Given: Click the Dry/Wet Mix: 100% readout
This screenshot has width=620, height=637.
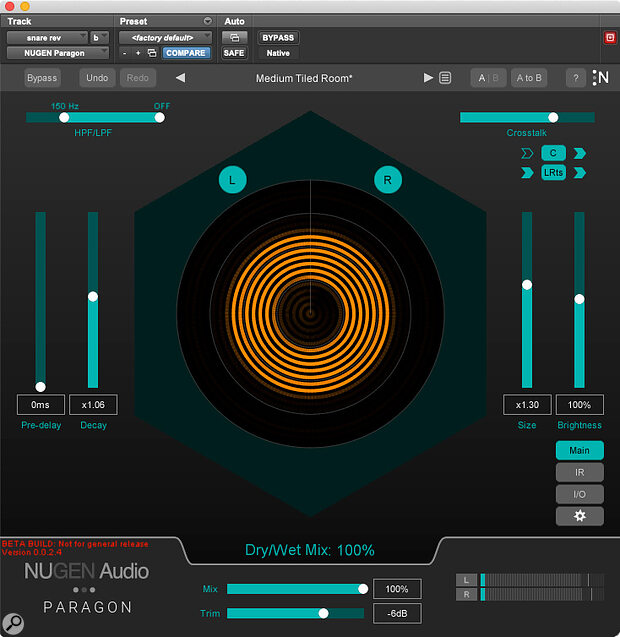Looking at the screenshot, I should coord(310,550).
